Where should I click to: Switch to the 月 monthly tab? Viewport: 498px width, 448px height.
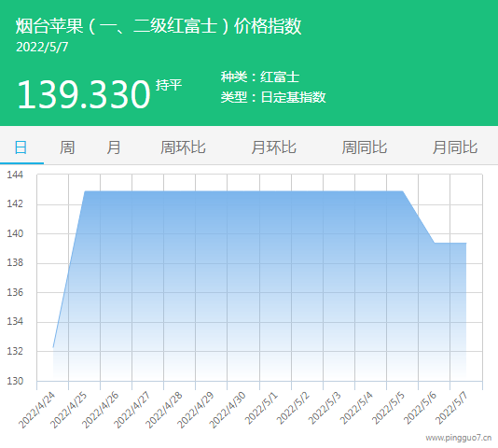tap(114, 147)
